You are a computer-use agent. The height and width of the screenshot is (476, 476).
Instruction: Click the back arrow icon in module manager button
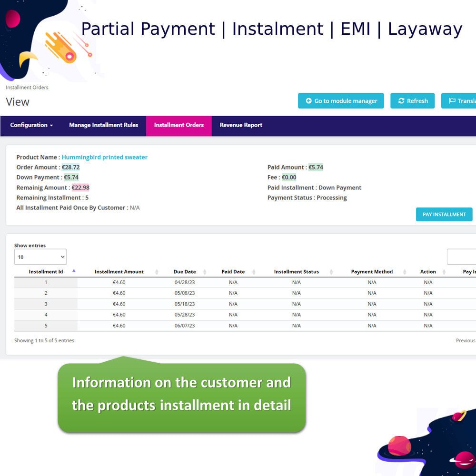pyautogui.click(x=308, y=101)
